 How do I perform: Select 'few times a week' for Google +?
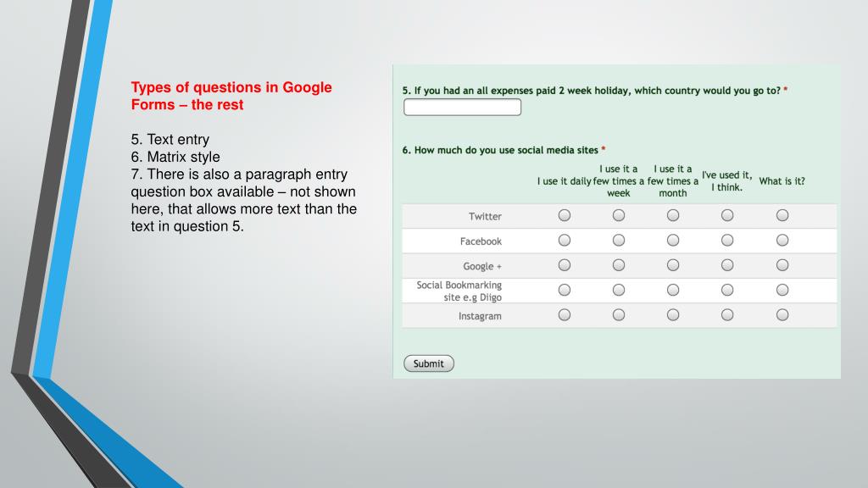(x=618, y=265)
